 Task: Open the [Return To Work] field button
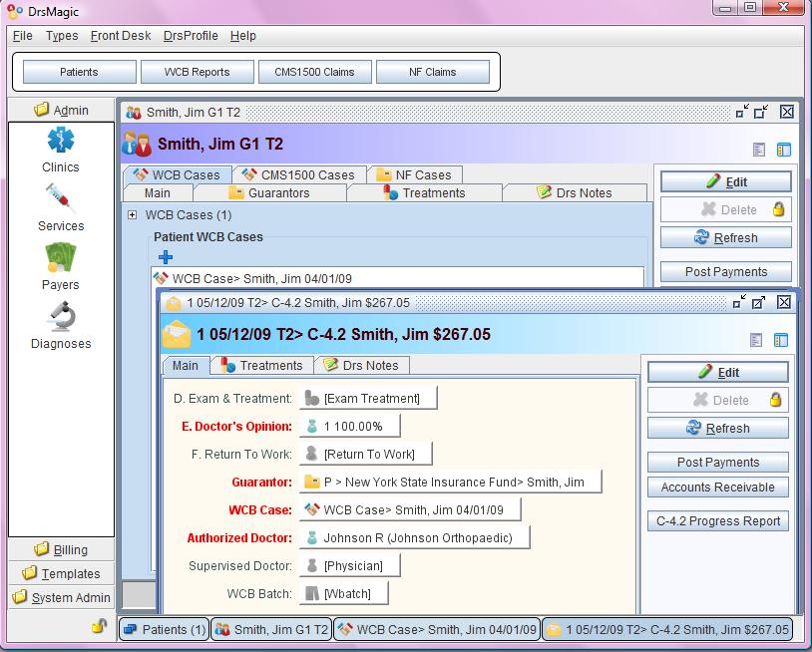[366, 454]
